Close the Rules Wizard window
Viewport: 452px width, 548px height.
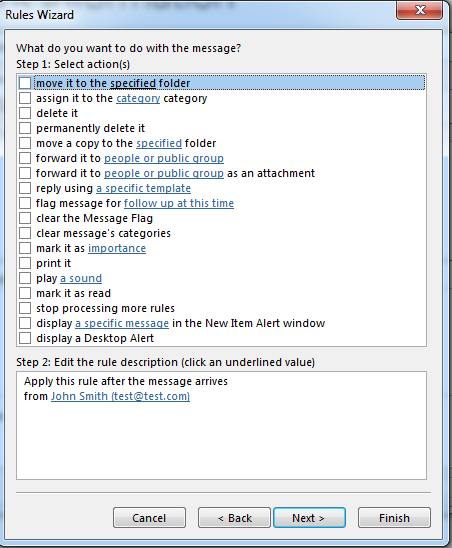pyautogui.click(x=419, y=10)
